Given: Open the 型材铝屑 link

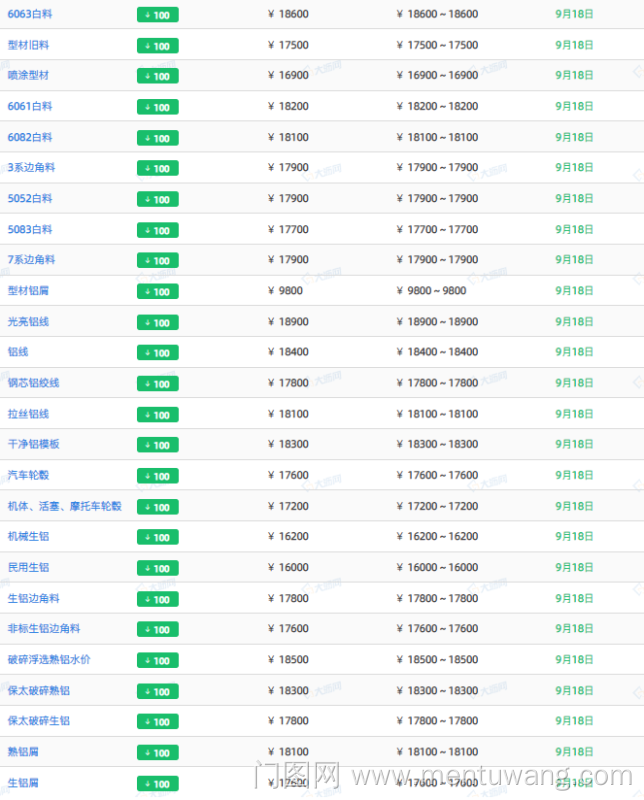Looking at the screenshot, I should click(28, 291).
